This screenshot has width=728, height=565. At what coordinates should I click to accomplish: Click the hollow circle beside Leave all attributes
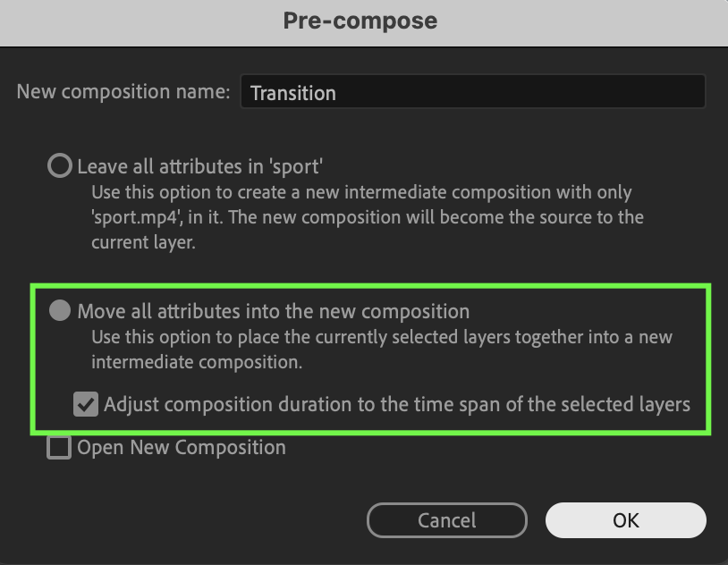[x=59, y=165]
